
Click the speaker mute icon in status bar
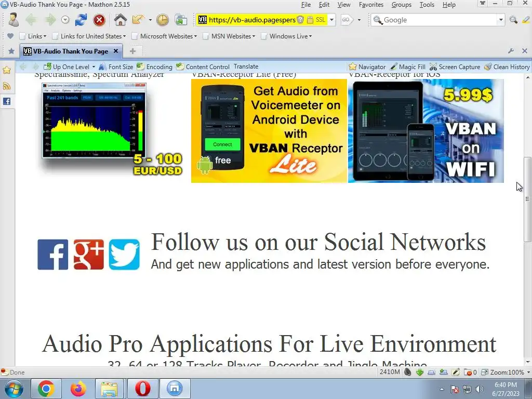407,372
